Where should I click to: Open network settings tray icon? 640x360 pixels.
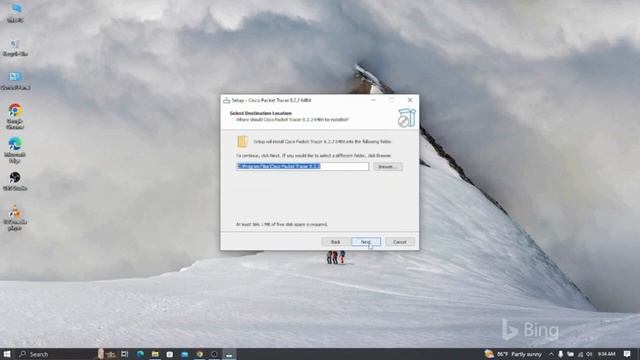(x=580, y=354)
